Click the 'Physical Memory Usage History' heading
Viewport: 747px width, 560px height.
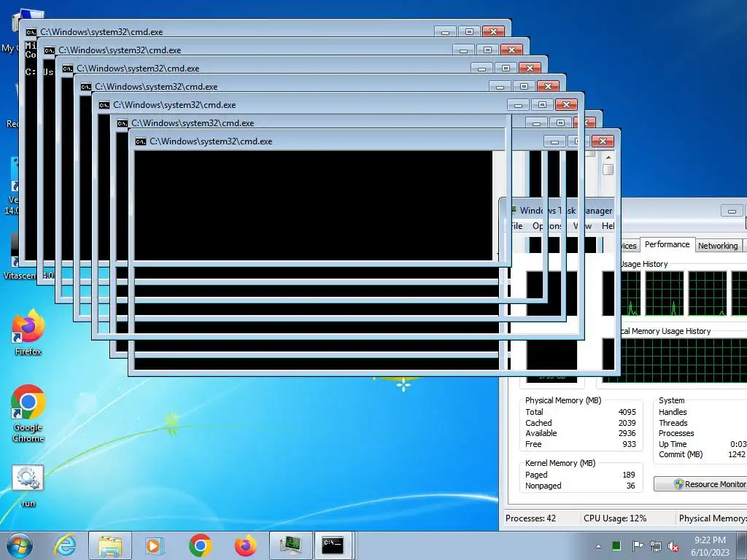pyautogui.click(x=665, y=331)
